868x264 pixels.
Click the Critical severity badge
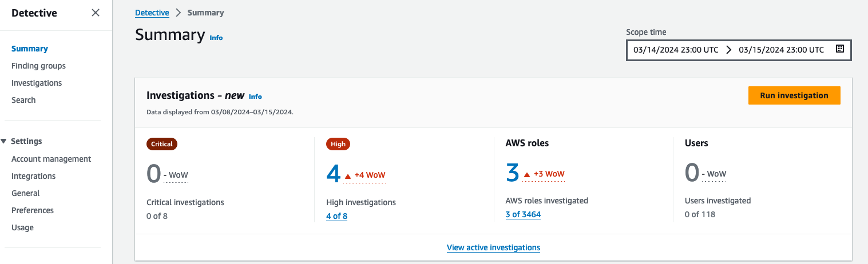(162, 144)
